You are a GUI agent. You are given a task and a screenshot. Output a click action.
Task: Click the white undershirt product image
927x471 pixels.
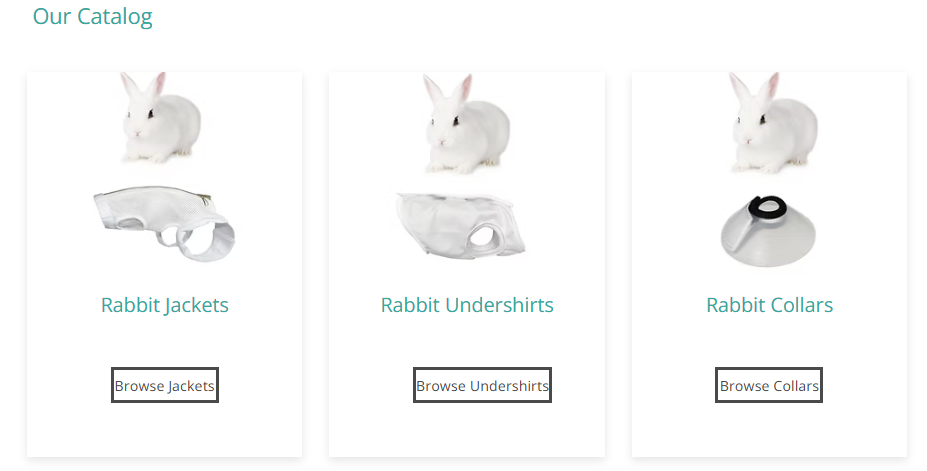(x=461, y=225)
